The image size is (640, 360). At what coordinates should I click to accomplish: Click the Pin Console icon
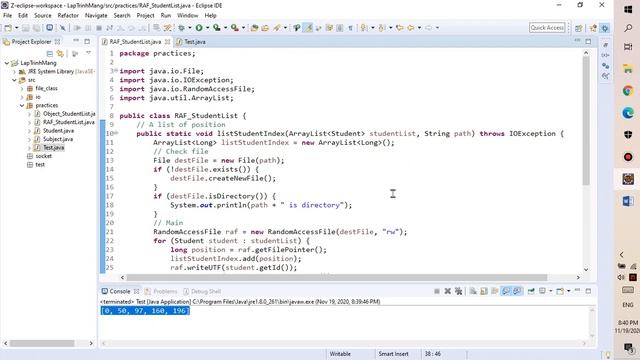coord(531,291)
